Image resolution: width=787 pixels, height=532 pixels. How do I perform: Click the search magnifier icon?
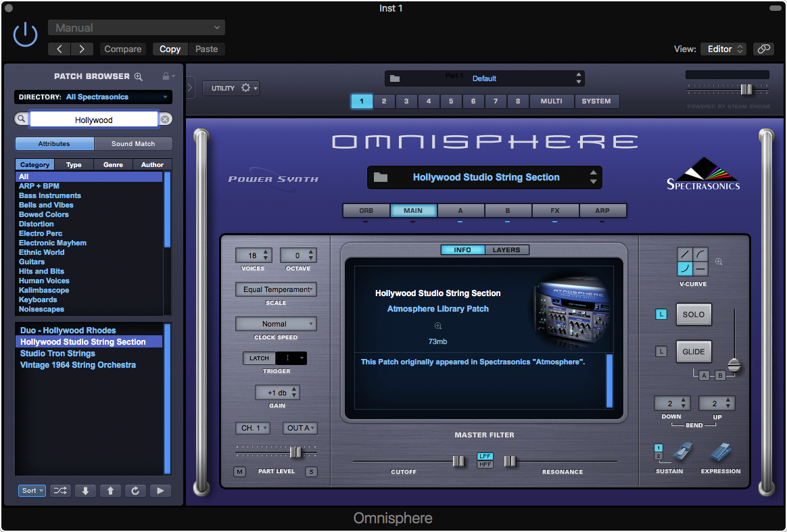click(21, 119)
